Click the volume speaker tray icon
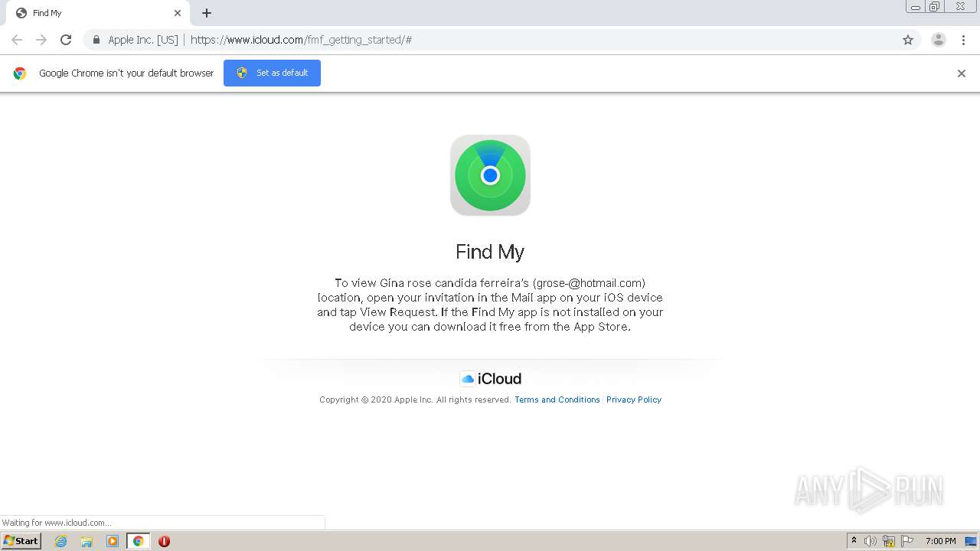980x551 pixels. tap(871, 541)
